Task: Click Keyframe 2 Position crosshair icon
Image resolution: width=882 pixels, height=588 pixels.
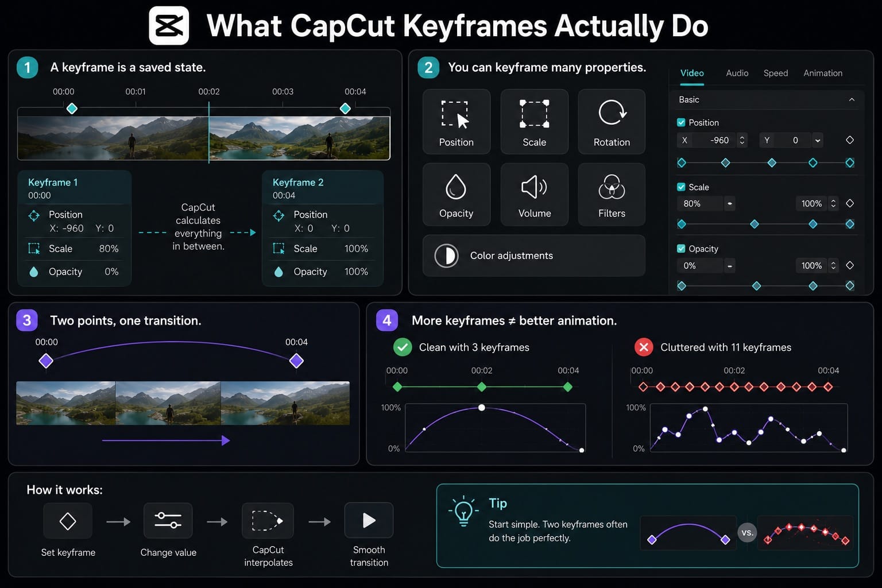Action: [278, 215]
